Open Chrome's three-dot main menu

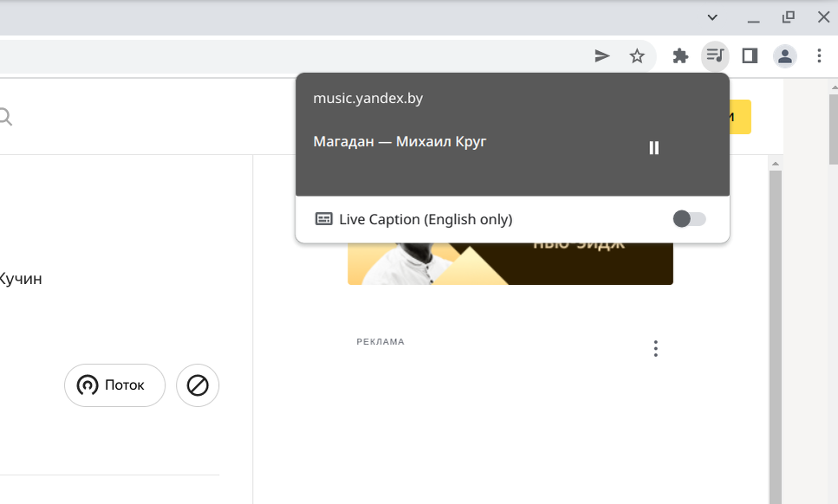tap(819, 55)
